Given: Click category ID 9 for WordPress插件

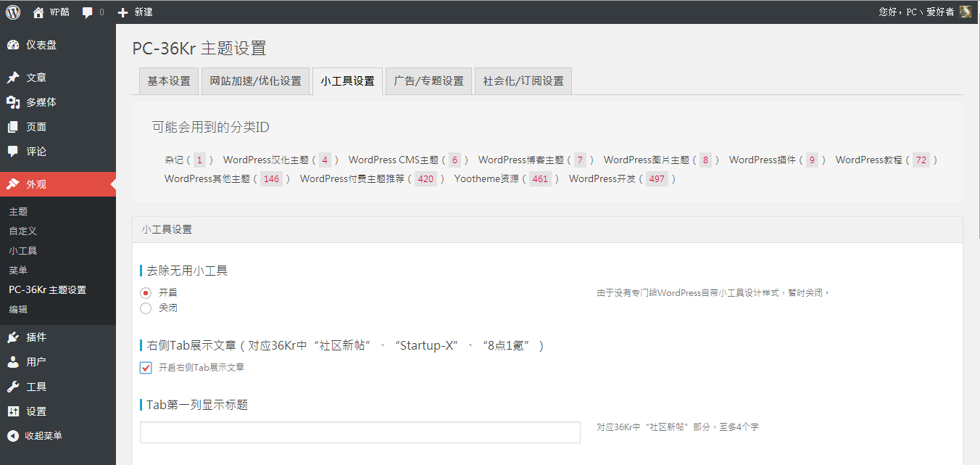Looking at the screenshot, I should [813, 160].
